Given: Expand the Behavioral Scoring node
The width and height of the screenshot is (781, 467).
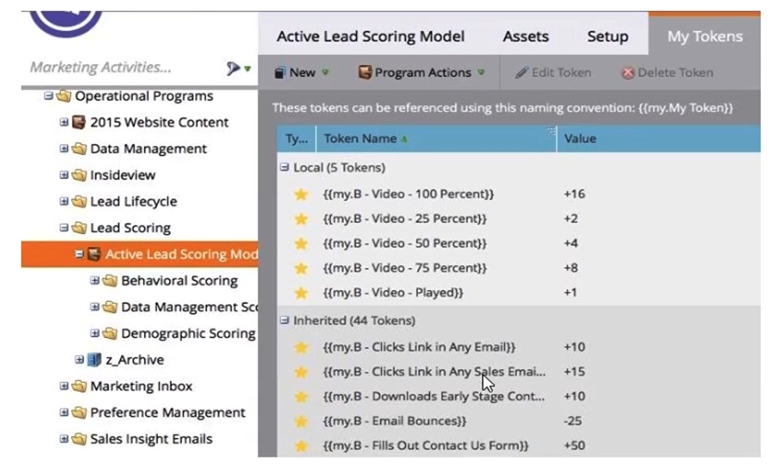Looking at the screenshot, I should [95, 280].
